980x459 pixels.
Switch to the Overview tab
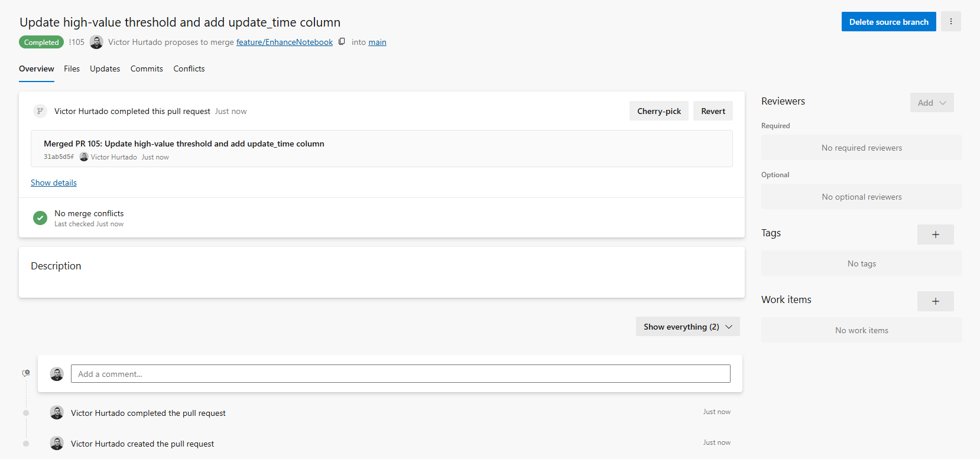click(37, 69)
